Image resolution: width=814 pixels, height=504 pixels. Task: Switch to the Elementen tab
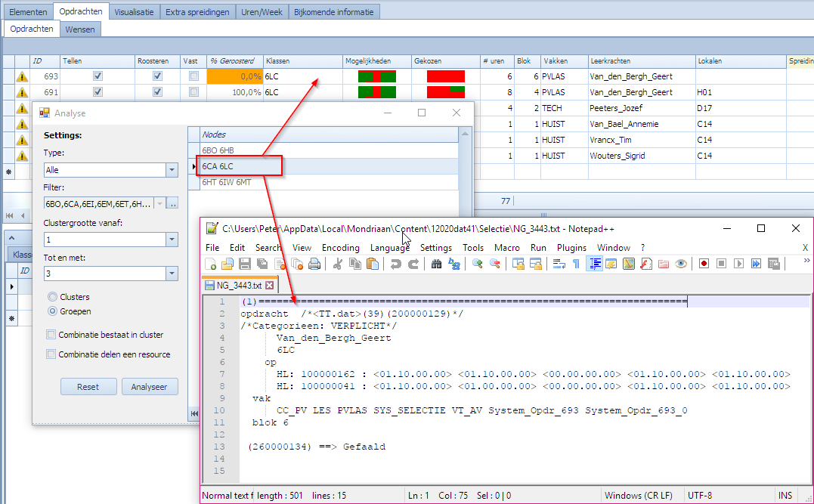click(x=28, y=12)
